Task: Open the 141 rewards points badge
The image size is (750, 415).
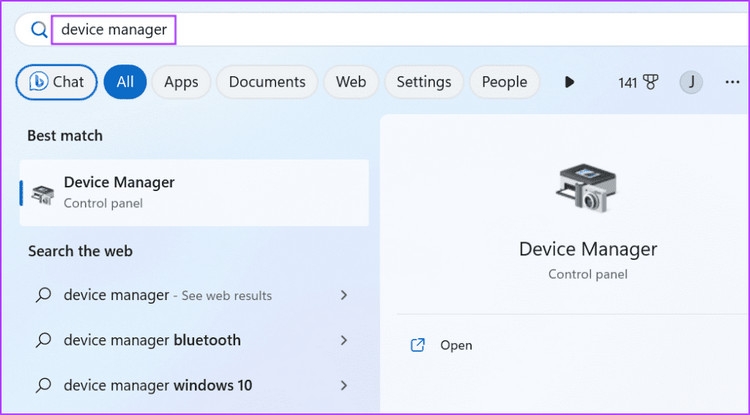Action: [638, 83]
